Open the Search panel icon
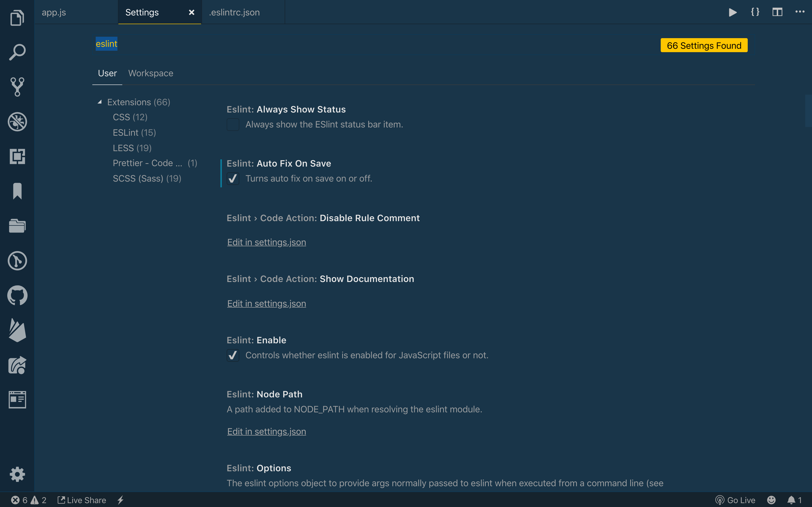Image resolution: width=812 pixels, height=507 pixels. 17,52
